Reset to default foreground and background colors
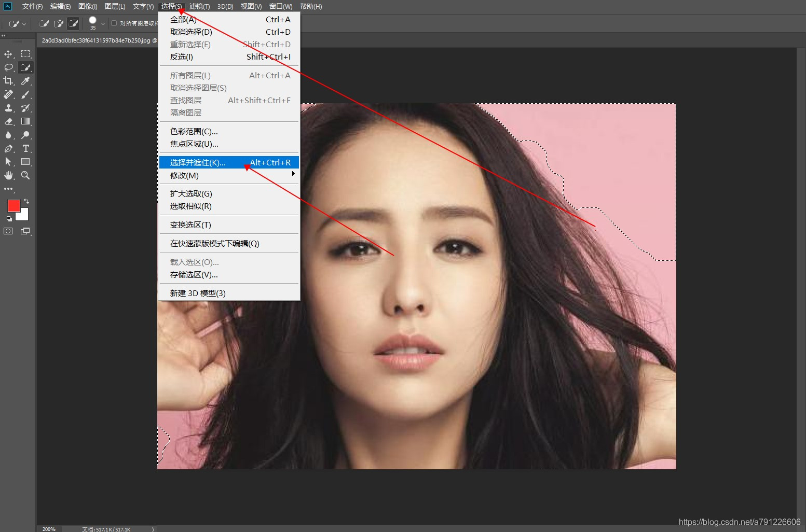The image size is (806, 532). (x=9, y=218)
